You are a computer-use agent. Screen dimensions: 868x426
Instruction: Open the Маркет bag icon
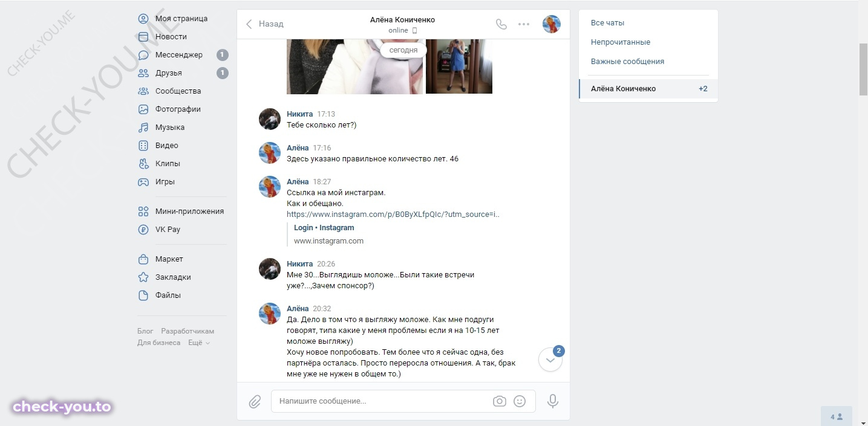click(143, 259)
